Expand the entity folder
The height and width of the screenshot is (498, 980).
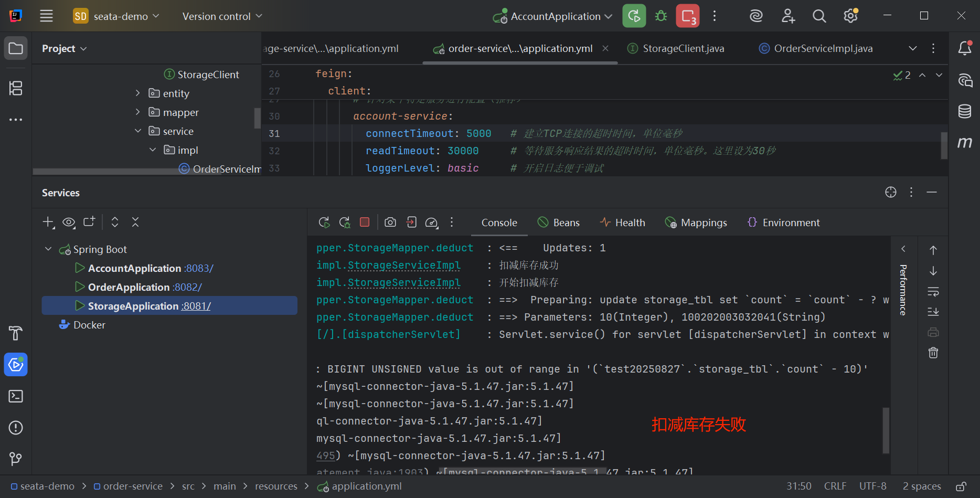click(x=138, y=93)
